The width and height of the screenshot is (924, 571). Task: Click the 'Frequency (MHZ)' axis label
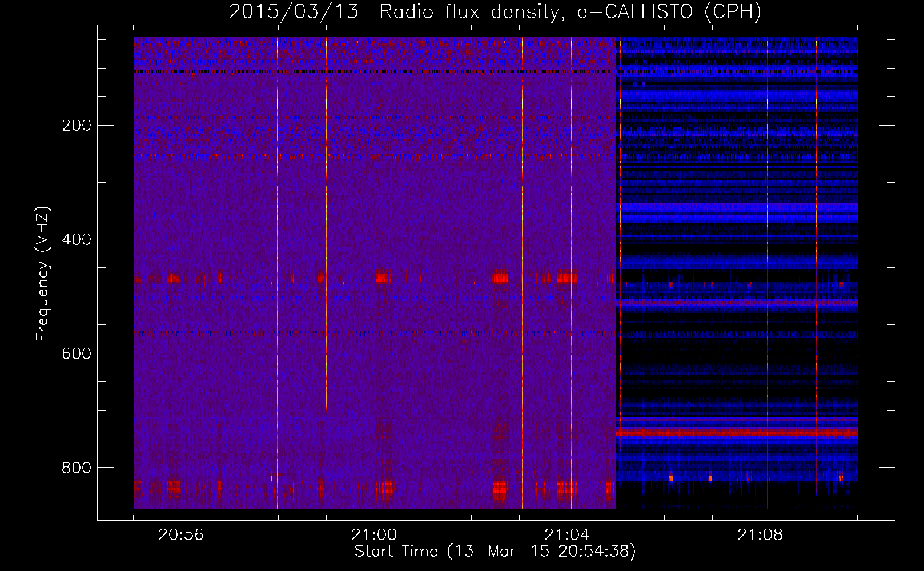click(x=43, y=274)
